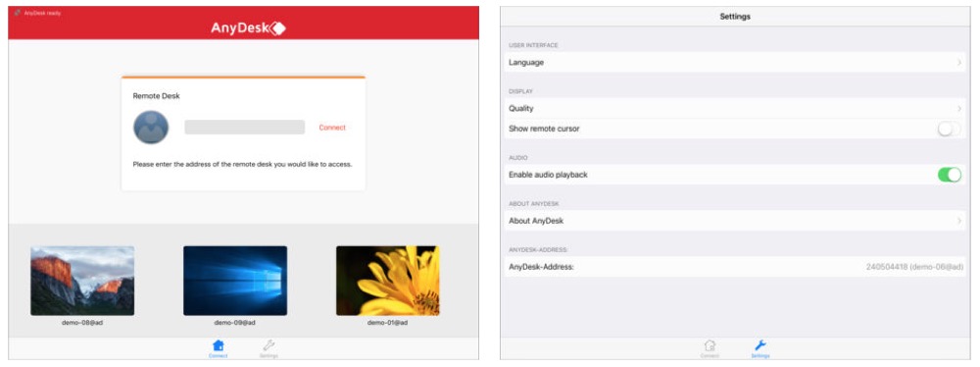Click the AnyDesk logo in the red header

pyautogui.click(x=248, y=28)
